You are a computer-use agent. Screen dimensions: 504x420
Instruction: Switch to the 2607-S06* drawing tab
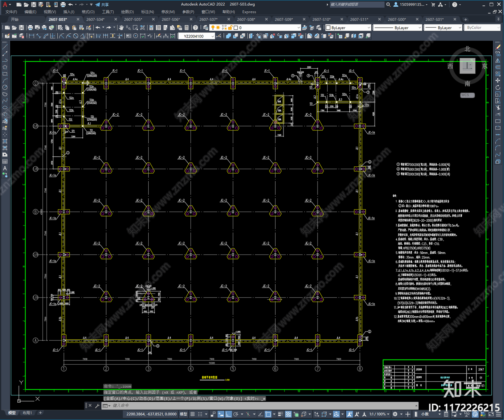(x=171, y=20)
